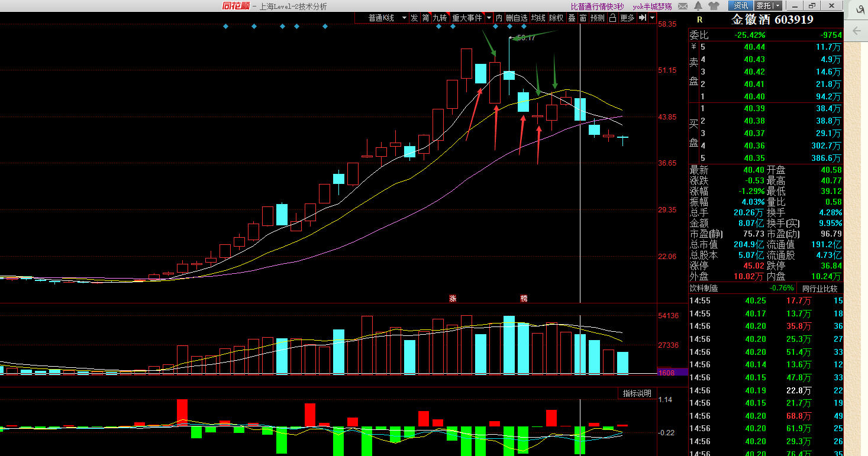Click the 1608 volume axis marker
This screenshot has height=456, width=868.
[673, 373]
